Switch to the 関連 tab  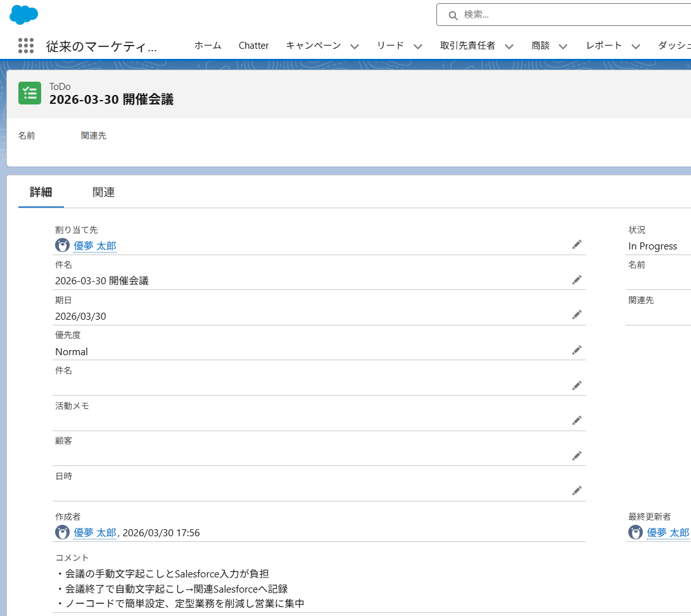click(103, 192)
